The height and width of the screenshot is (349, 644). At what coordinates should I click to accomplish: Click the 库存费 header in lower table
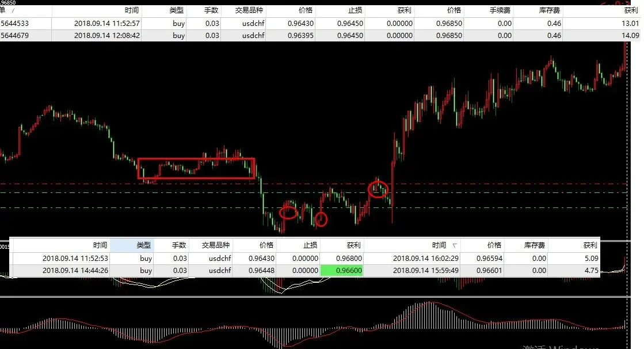[x=534, y=245]
